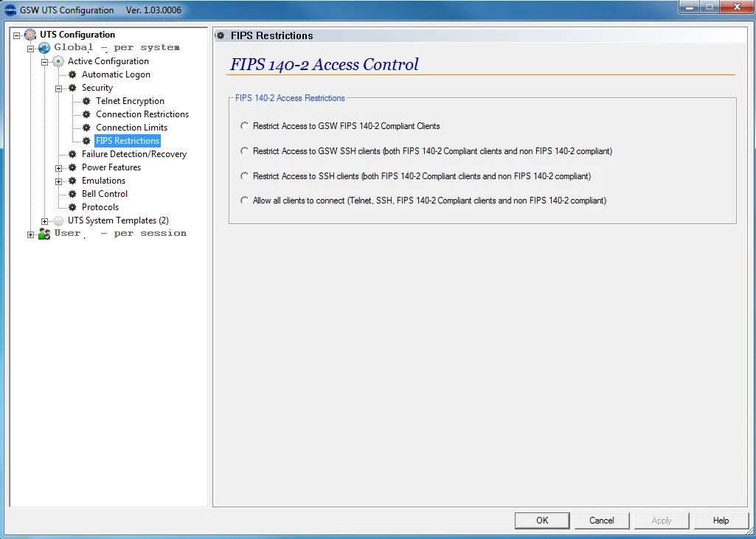756x539 pixels.
Task: Click gear icon beside Telnet Encryption
Action: click(86, 101)
